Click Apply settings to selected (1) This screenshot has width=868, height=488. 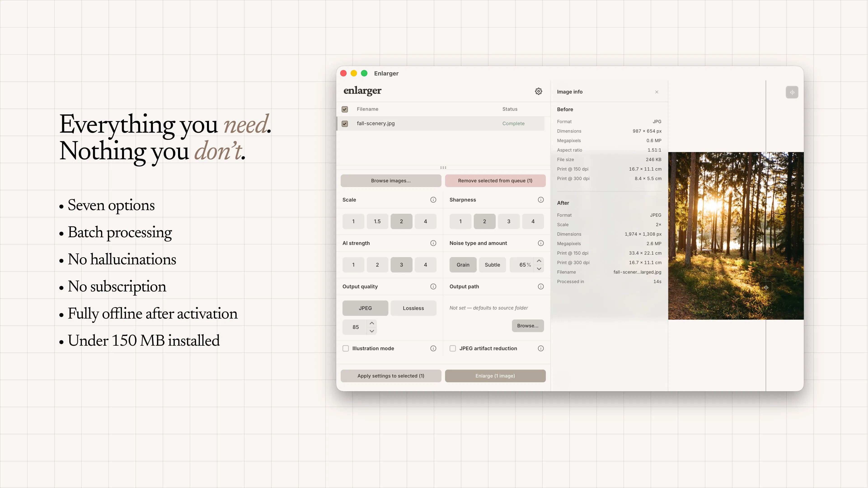tap(391, 376)
